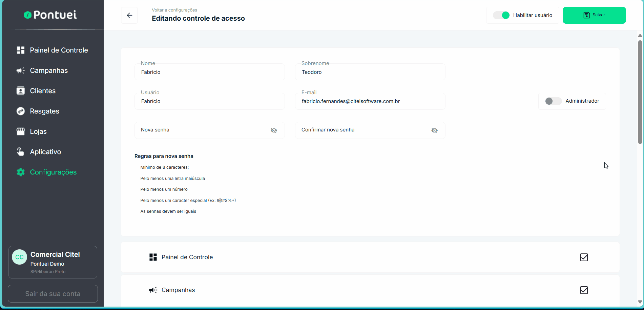
Task: Click the back arrow icon
Action: point(129,15)
